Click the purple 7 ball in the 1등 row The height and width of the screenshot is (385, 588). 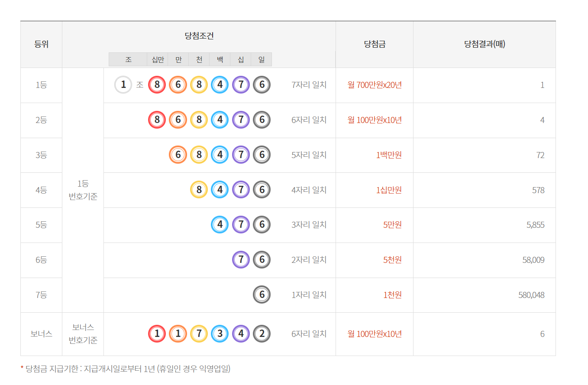(241, 85)
